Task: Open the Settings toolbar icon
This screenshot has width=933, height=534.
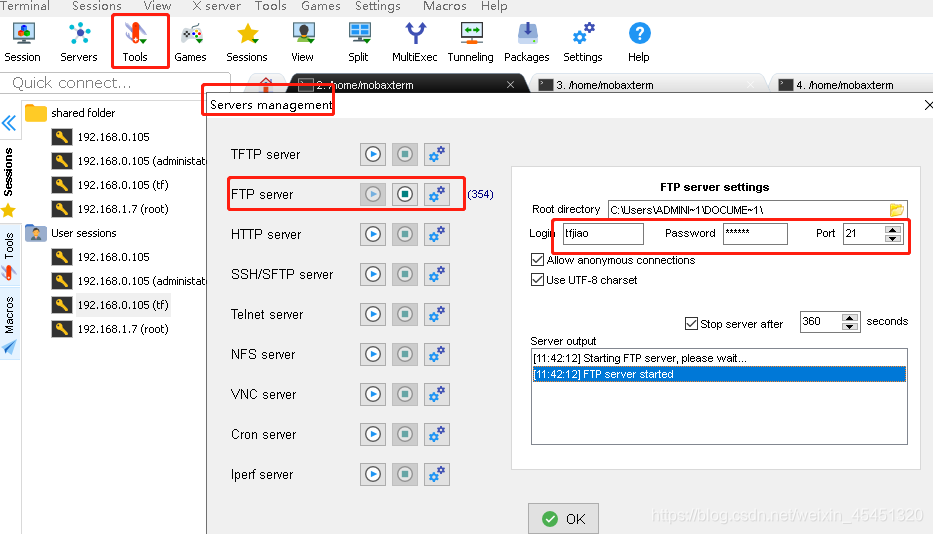Action: click(583, 42)
